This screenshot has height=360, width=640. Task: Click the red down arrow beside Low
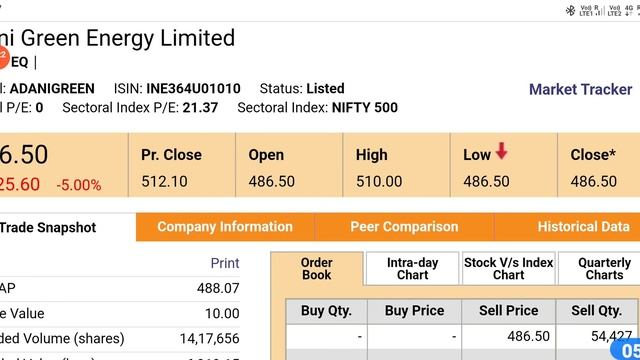tap(501, 151)
